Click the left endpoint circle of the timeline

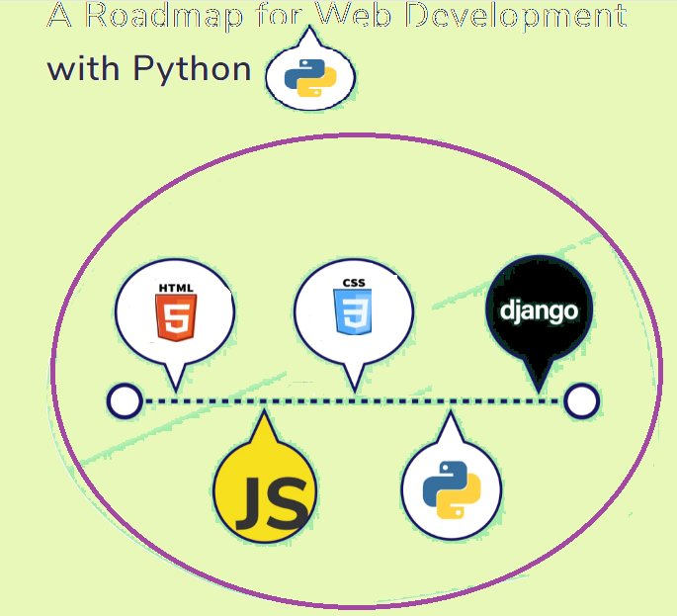(125, 401)
